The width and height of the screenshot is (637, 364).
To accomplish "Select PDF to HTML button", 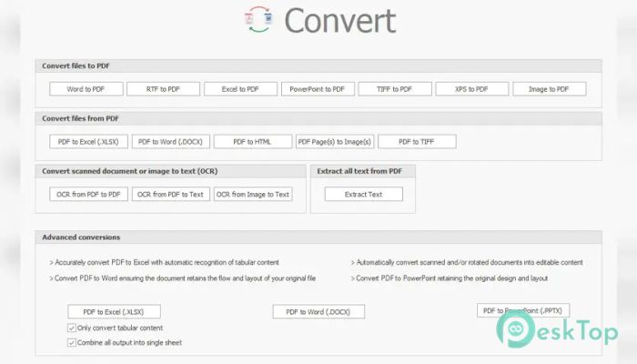I will tap(253, 141).
